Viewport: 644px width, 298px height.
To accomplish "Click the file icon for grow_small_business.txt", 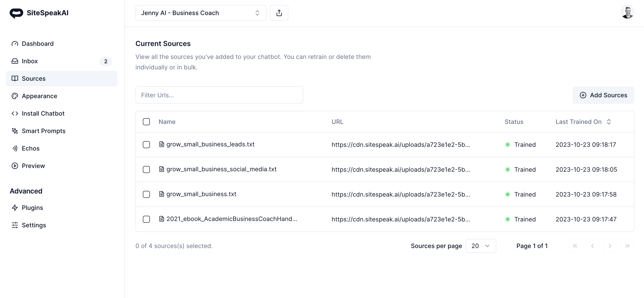I will pos(162,194).
